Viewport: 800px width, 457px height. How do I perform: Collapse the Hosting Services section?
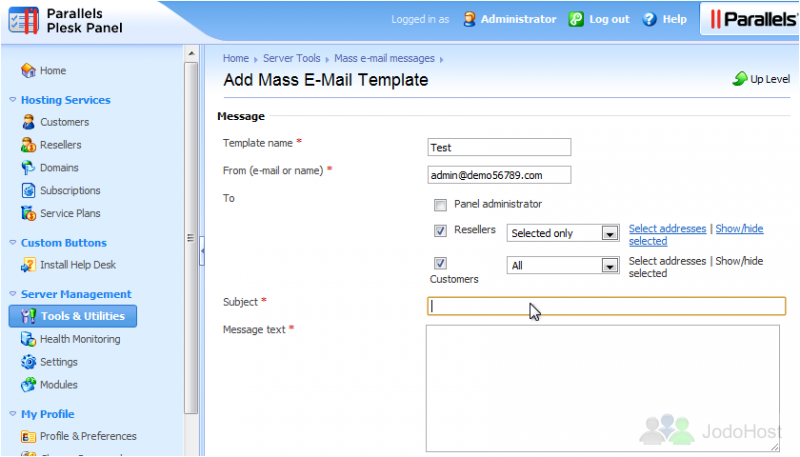coord(13,99)
